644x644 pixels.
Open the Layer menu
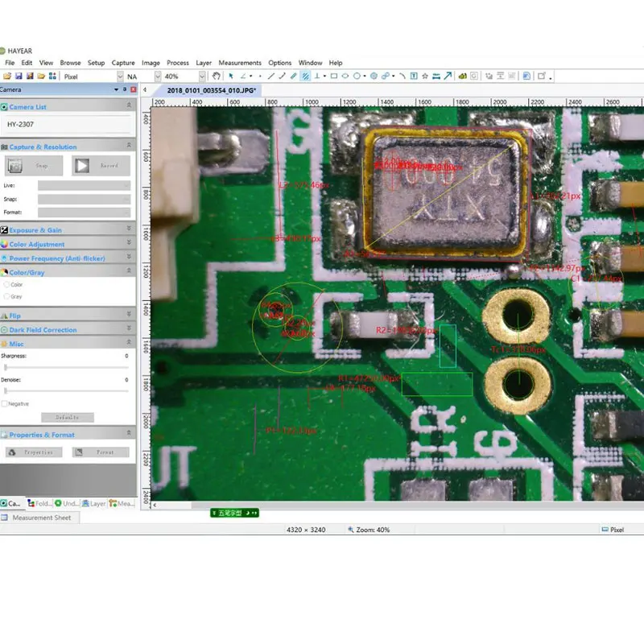[x=204, y=63]
